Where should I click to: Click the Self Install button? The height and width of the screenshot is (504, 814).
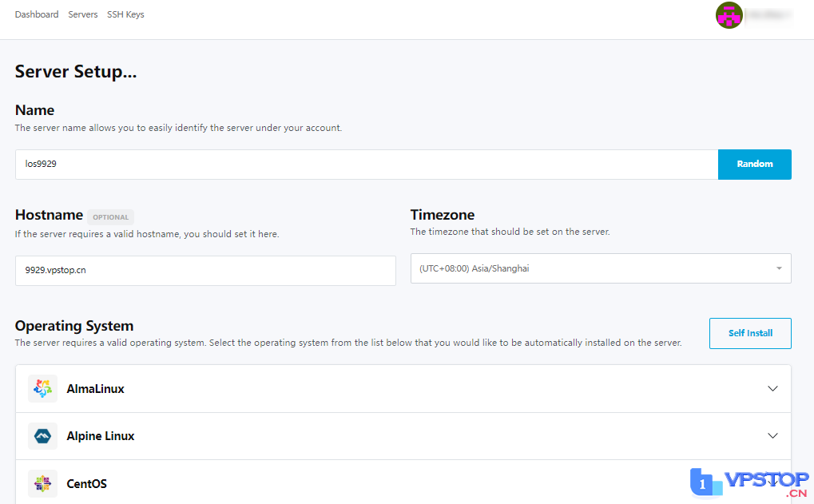(x=750, y=333)
